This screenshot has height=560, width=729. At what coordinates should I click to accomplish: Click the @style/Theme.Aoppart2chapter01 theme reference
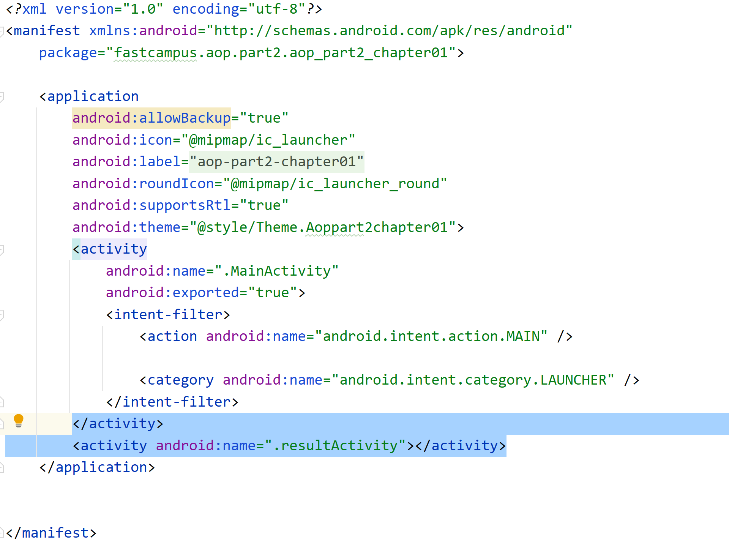coord(323,227)
